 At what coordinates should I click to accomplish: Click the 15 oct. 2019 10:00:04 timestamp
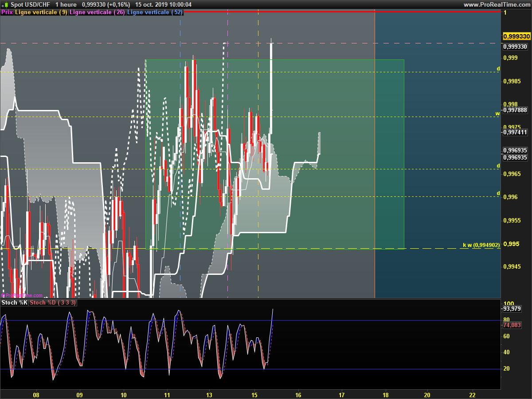[163, 4]
